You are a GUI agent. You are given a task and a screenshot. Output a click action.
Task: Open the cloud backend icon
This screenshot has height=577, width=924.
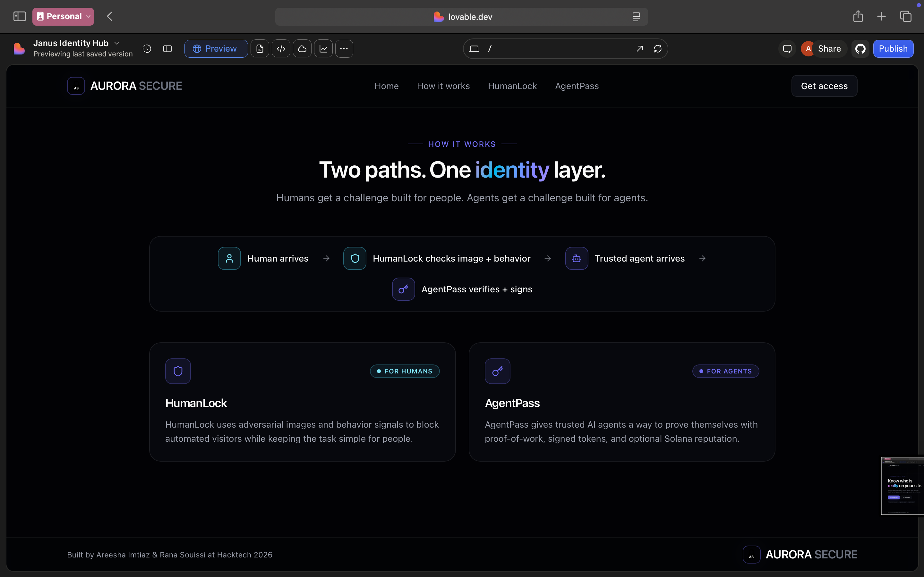pyautogui.click(x=302, y=49)
